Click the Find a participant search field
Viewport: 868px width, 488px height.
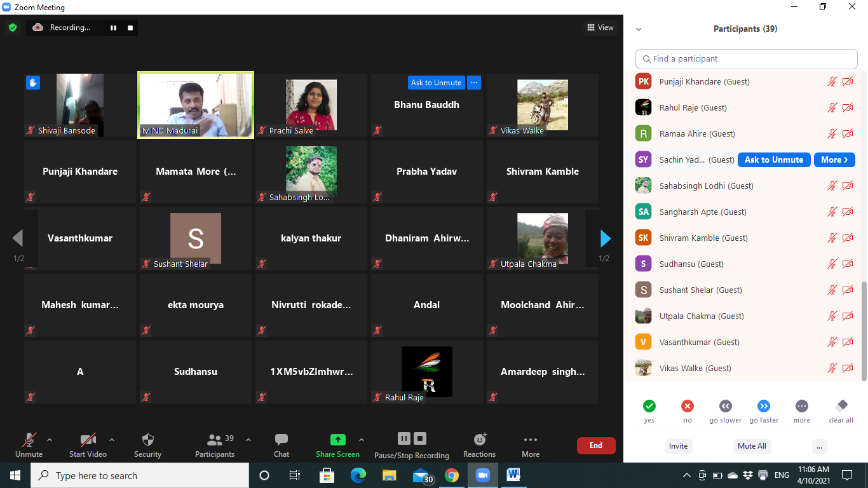point(746,59)
